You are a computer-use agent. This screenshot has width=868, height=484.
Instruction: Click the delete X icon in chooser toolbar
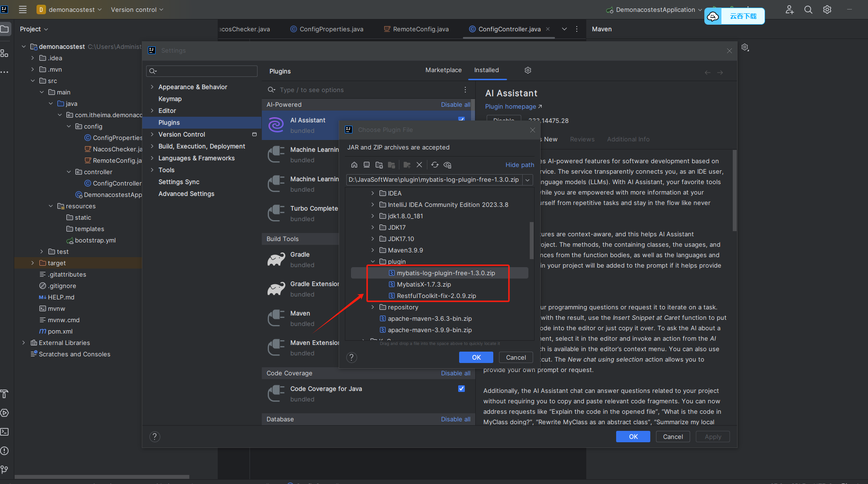click(419, 165)
